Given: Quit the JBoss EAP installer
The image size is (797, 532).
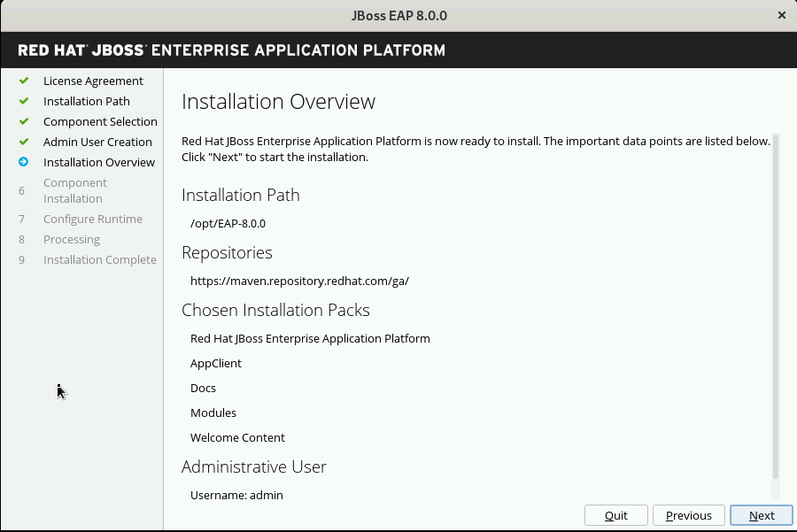Looking at the screenshot, I should [x=615, y=515].
